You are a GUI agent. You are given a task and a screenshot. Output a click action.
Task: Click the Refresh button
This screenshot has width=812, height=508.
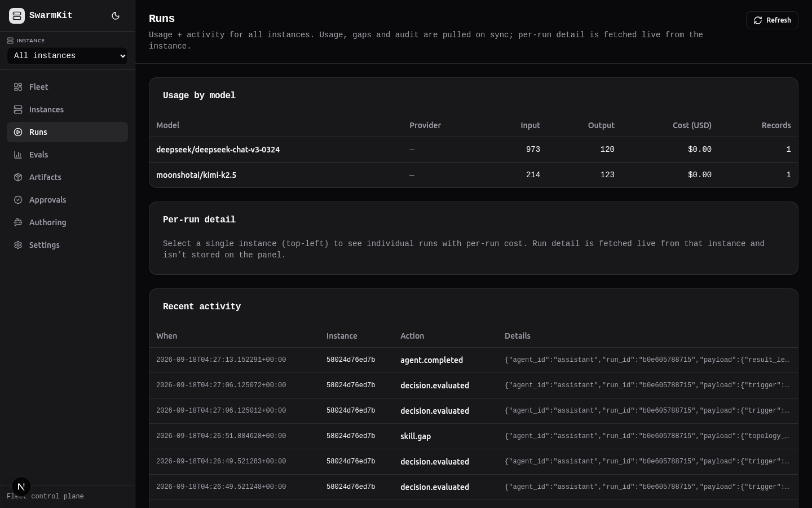tap(772, 20)
